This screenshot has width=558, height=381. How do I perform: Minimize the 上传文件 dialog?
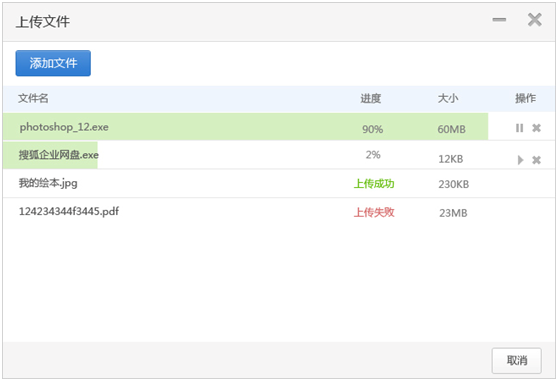[499, 20]
